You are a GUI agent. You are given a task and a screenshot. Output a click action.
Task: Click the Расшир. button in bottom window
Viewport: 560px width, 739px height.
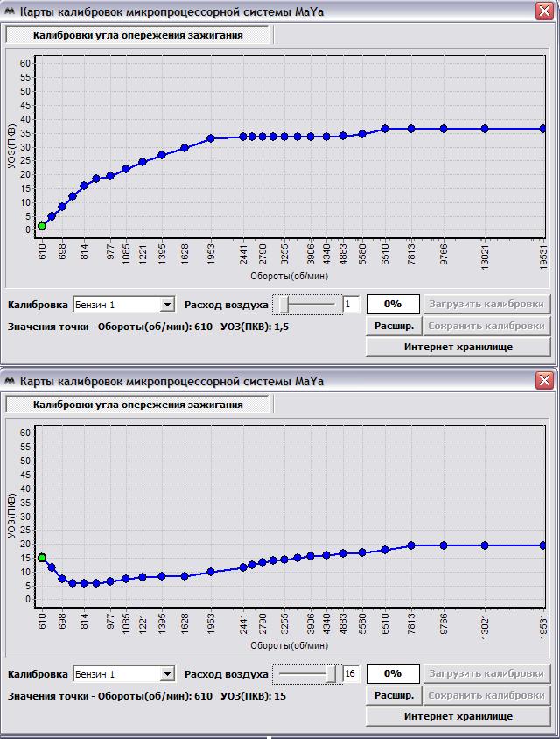tap(394, 695)
